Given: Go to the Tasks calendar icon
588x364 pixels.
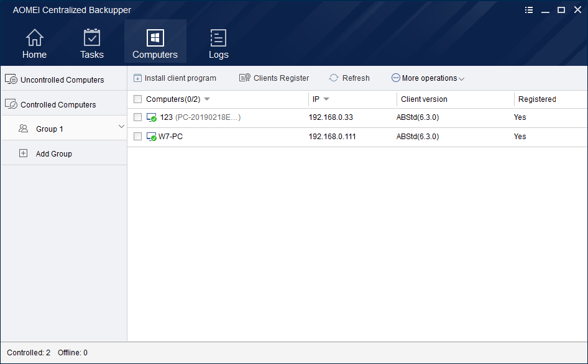Looking at the screenshot, I should pyautogui.click(x=92, y=37).
